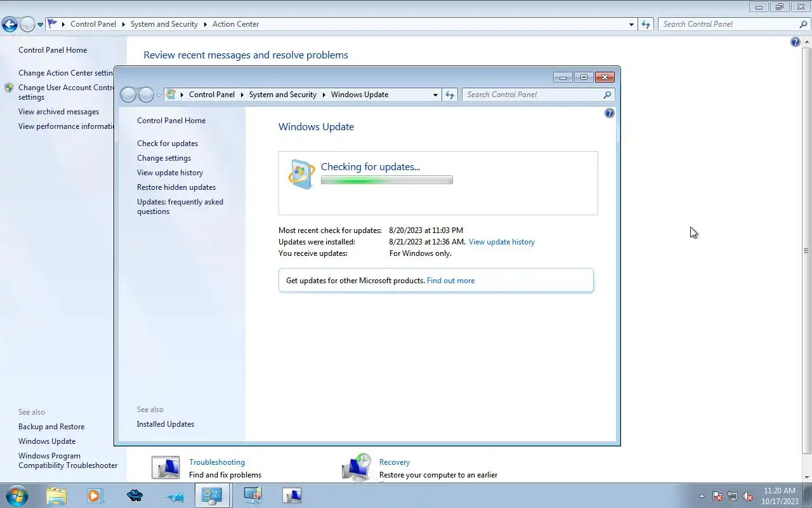
Task: Click the Recovery icon in Action Center
Action: coord(356,467)
